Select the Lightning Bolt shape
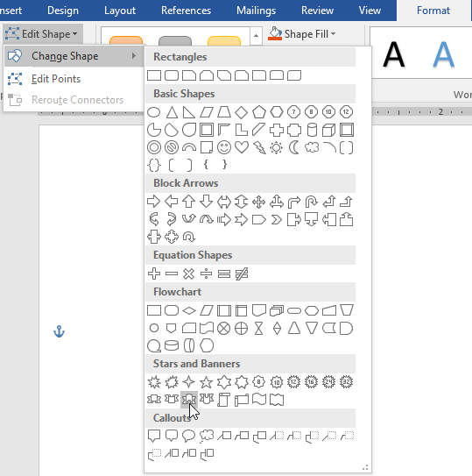Screen dimensions: 472x476 click(259, 148)
